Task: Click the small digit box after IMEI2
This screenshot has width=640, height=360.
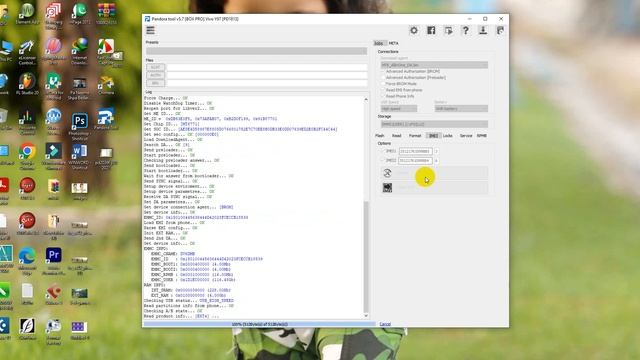Action: 436,160
